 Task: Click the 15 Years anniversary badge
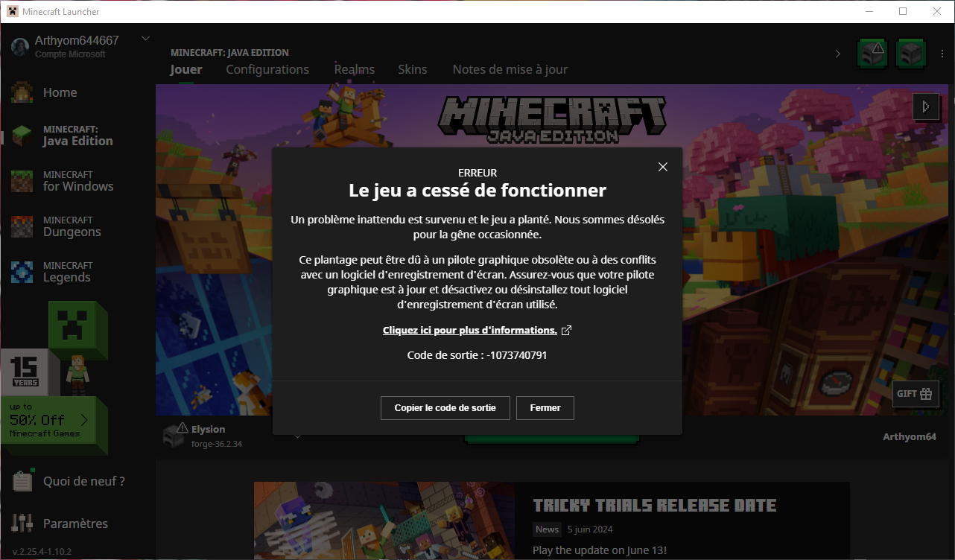pyautogui.click(x=24, y=372)
